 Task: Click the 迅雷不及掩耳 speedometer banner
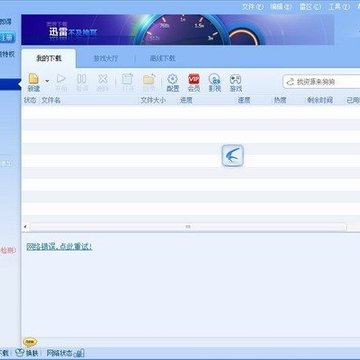coord(178,30)
